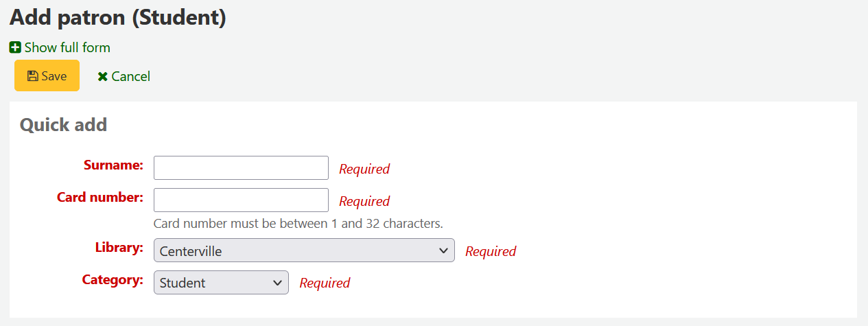868x326 pixels.
Task: Click the Required note next to Surname
Action: pyautogui.click(x=364, y=169)
